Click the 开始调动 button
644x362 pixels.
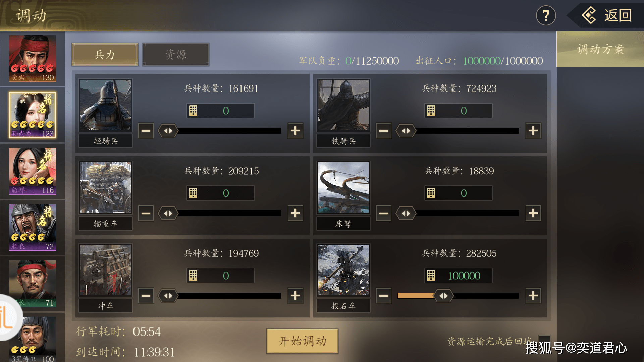[303, 341]
